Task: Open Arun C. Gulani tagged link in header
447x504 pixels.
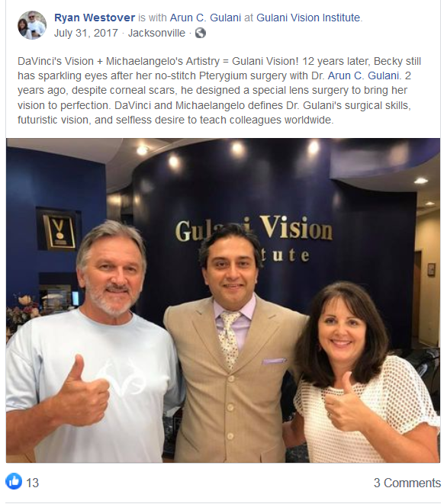Action: [x=205, y=18]
